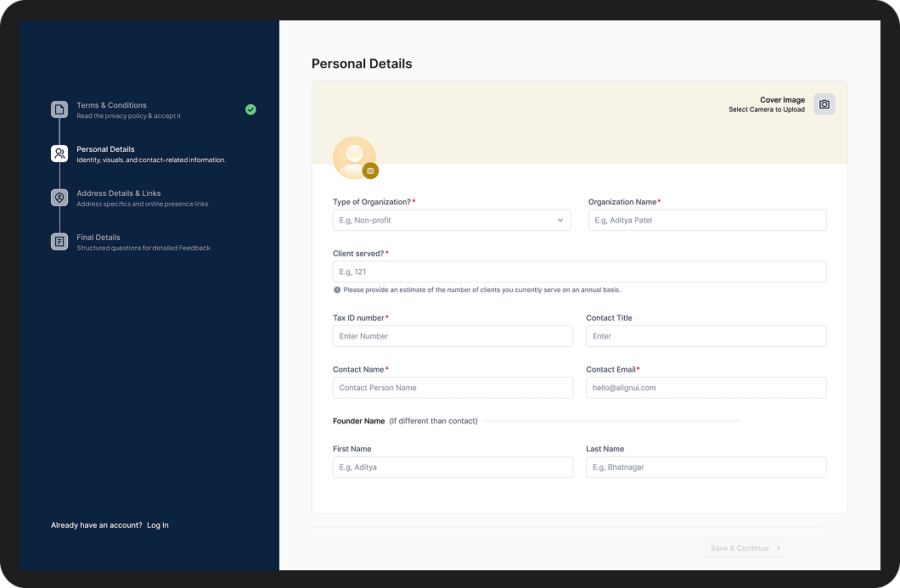Go to Address Details & Links step

[x=130, y=198]
